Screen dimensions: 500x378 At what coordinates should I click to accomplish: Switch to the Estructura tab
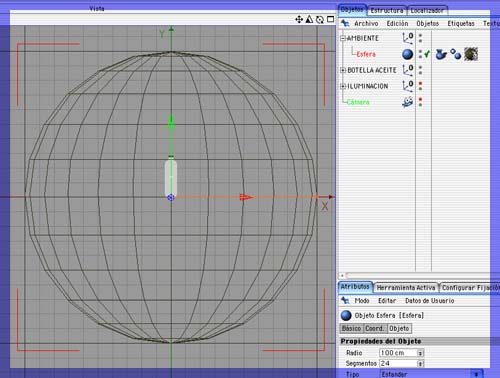[x=387, y=11]
